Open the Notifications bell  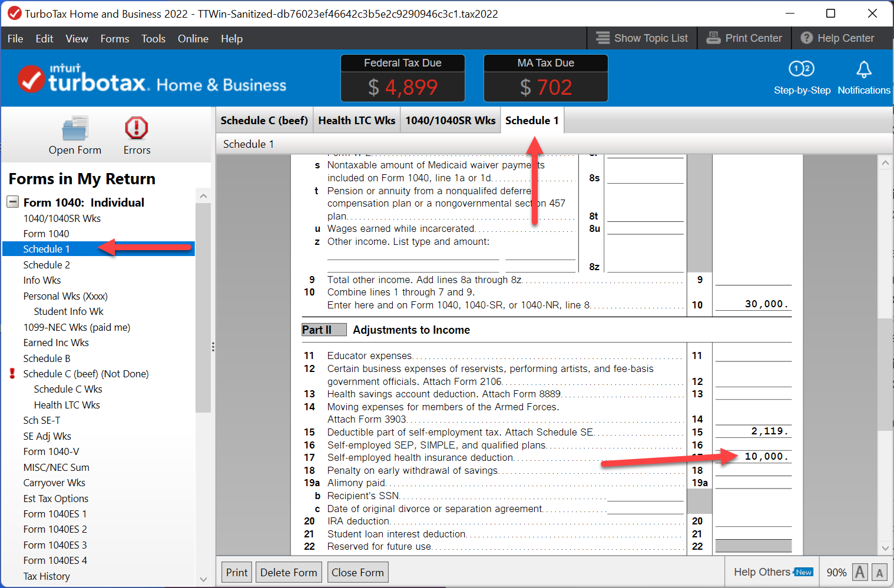pos(863,69)
